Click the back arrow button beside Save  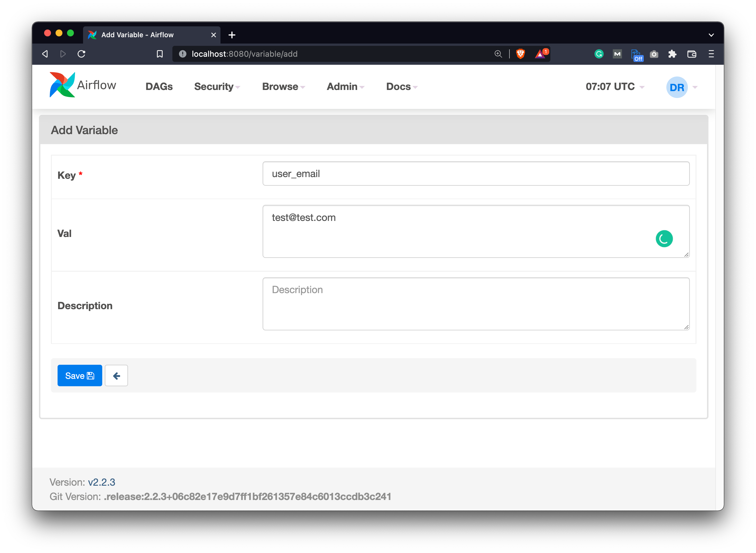(117, 376)
